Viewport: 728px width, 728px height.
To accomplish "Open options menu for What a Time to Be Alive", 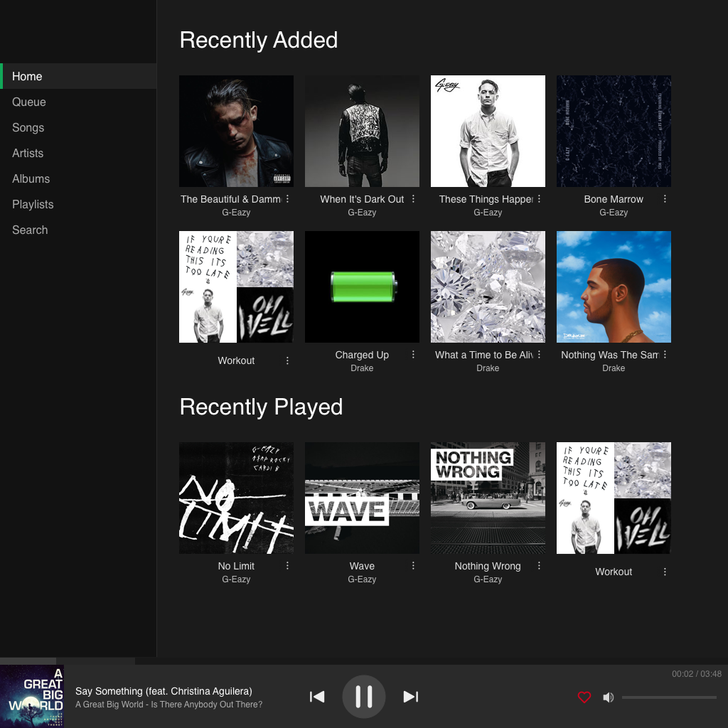I will (539, 354).
